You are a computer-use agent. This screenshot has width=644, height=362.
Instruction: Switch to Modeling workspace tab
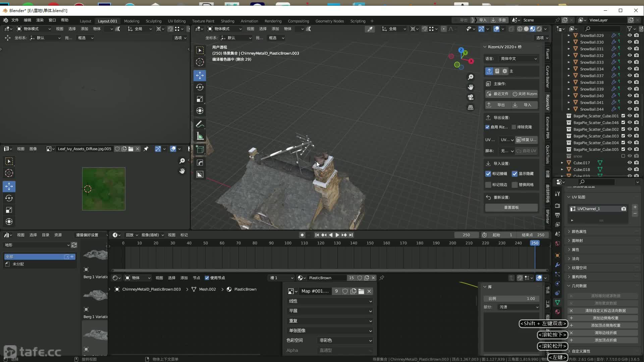click(131, 21)
